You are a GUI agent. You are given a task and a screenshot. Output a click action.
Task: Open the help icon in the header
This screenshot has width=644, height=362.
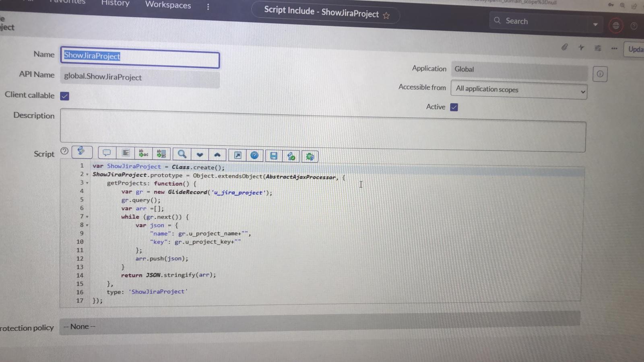(x=634, y=26)
